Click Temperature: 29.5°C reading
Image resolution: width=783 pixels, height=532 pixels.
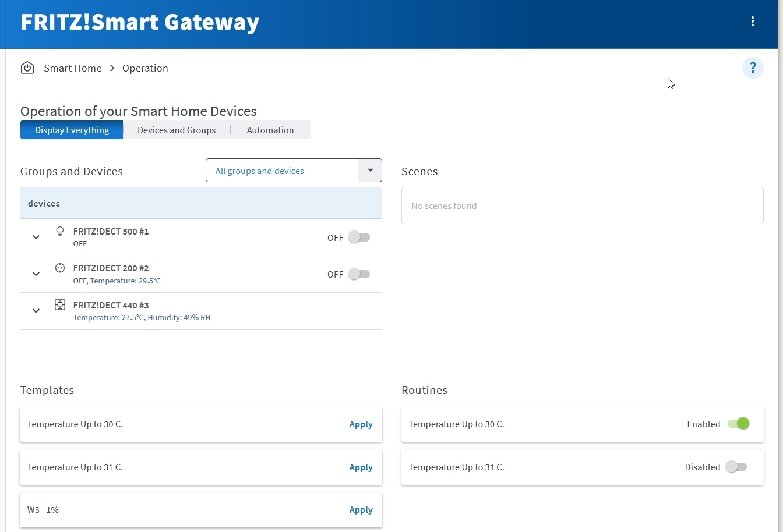[x=125, y=281]
